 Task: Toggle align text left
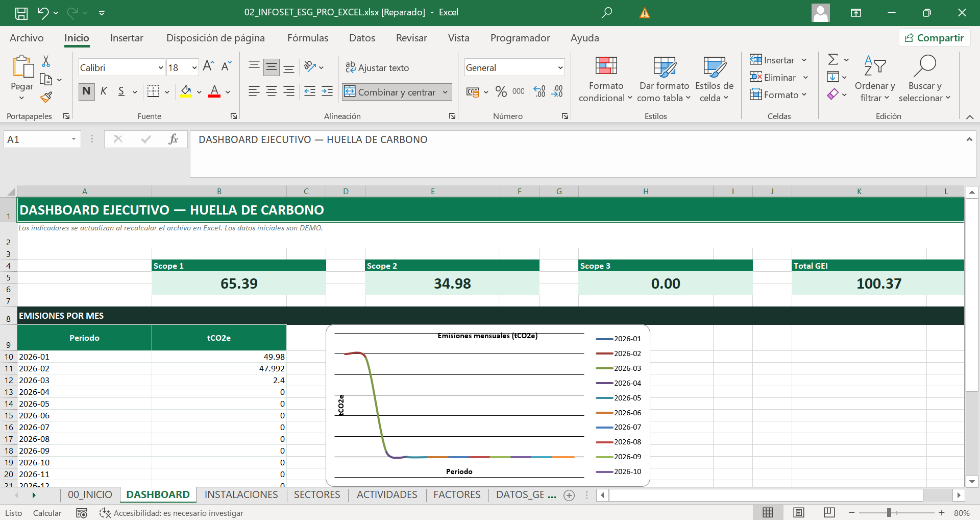coord(254,91)
